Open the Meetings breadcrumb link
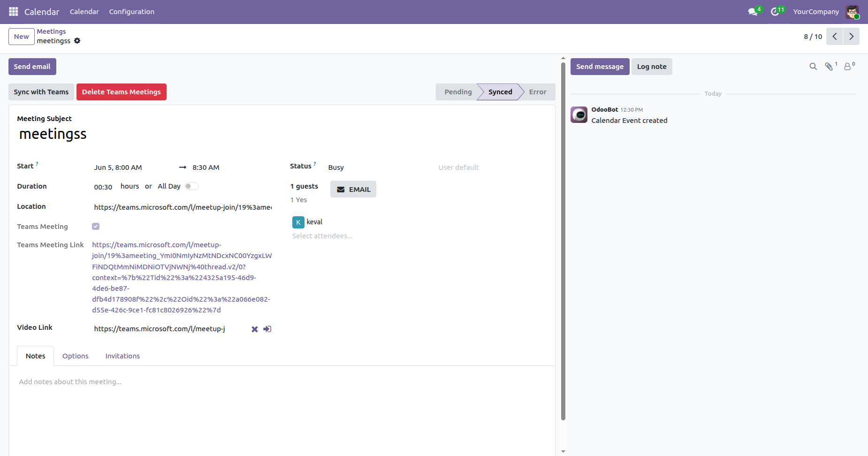 pos(52,31)
